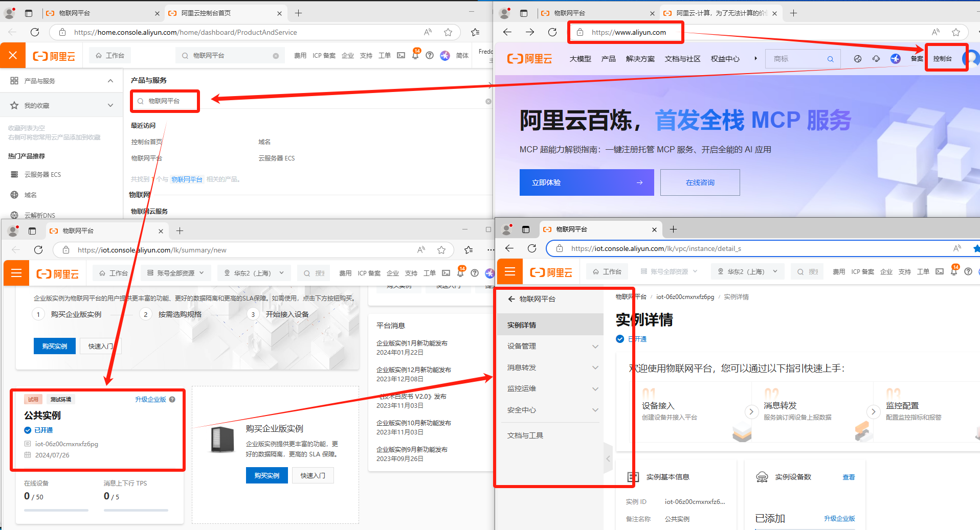Screen dimensions: 980x530
Task: Switch to 阿里云控制台首页 browser tab
Action: (225, 13)
